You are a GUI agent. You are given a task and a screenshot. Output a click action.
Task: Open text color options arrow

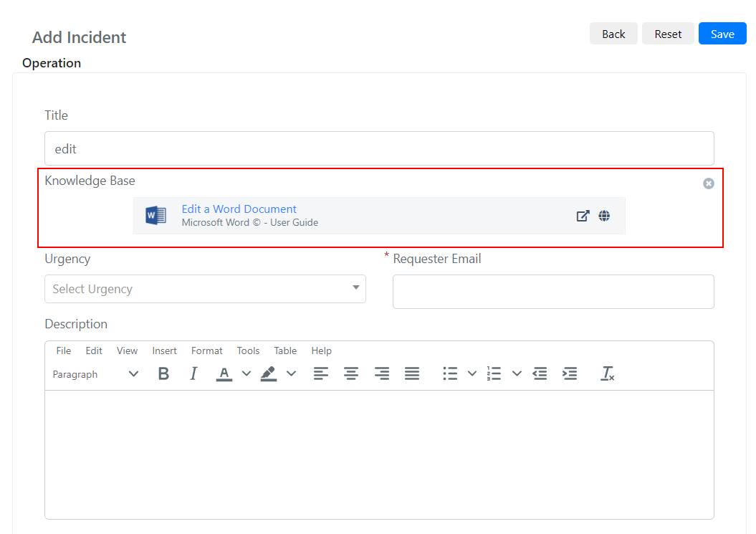tap(247, 374)
